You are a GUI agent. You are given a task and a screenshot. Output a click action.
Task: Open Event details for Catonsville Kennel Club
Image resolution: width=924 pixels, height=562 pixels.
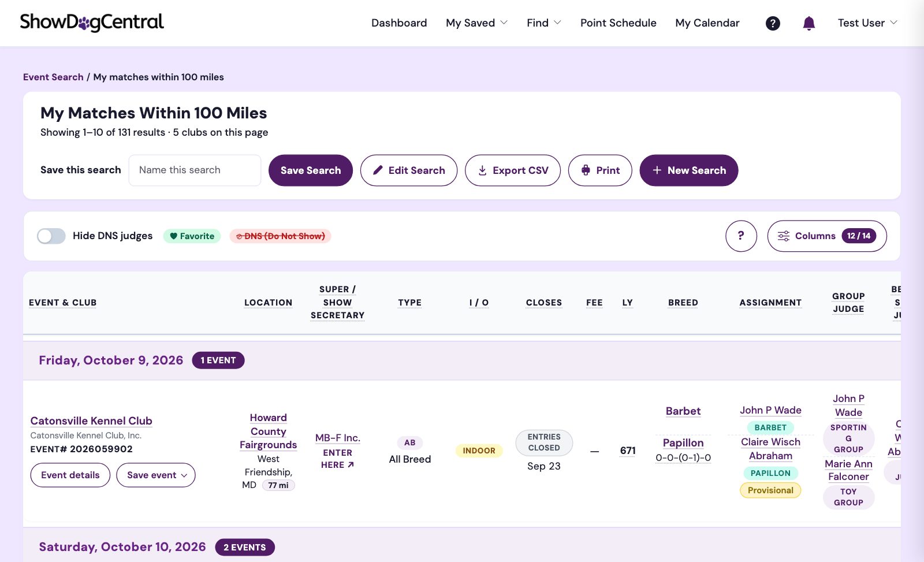point(70,475)
